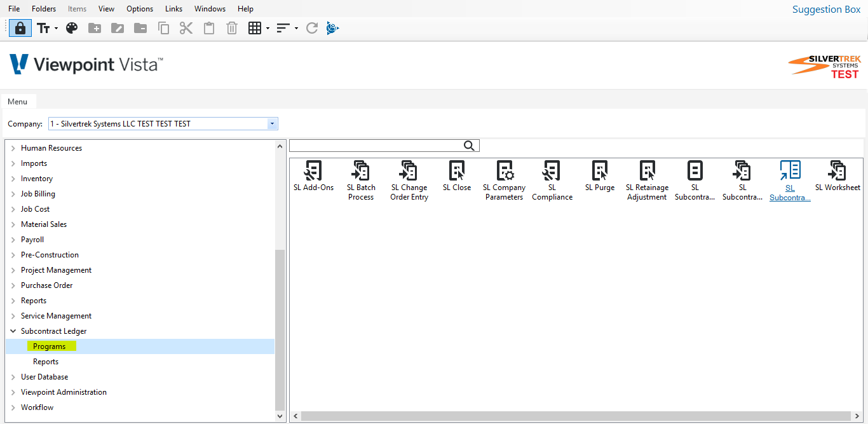Viewport: 868px width, 424px height.
Task: Open the Options menu
Action: click(x=140, y=9)
